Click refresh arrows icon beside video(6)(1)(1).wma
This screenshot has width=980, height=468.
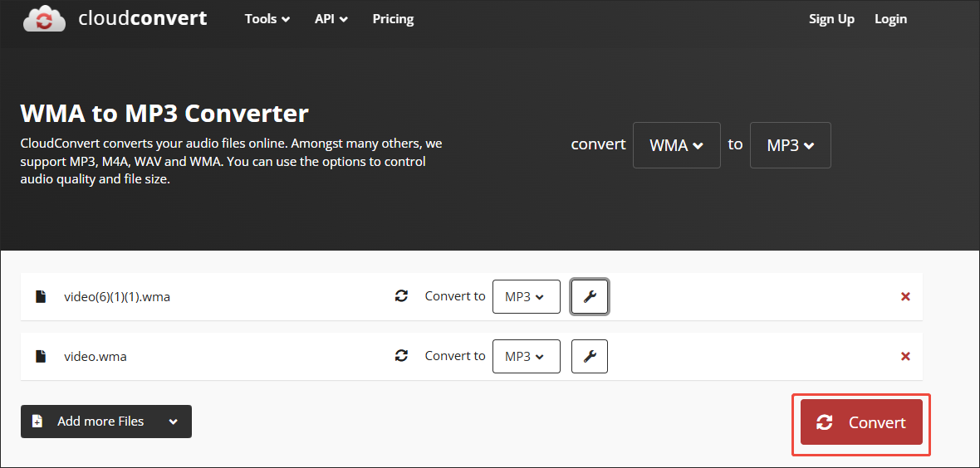pos(401,296)
